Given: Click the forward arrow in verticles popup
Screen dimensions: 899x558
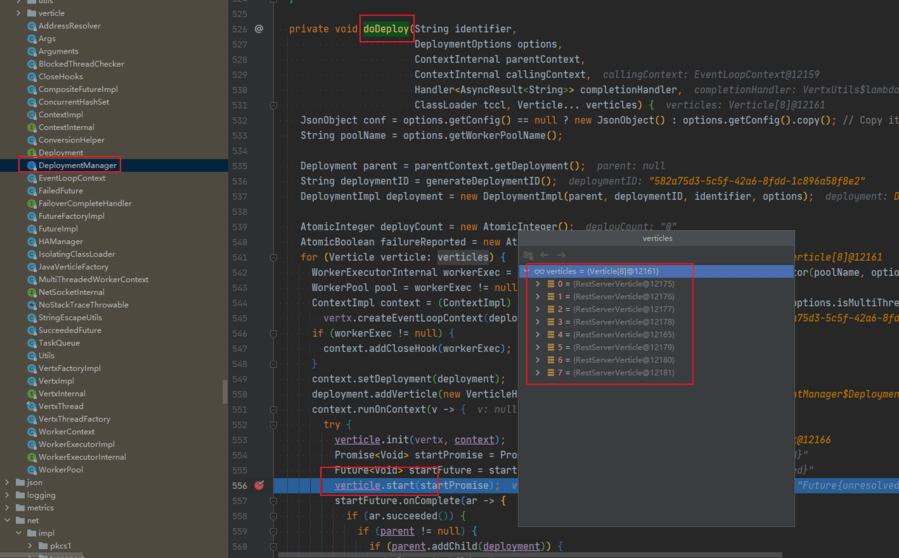Looking at the screenshot, I should pyautogui.click(x=561, y=255).
